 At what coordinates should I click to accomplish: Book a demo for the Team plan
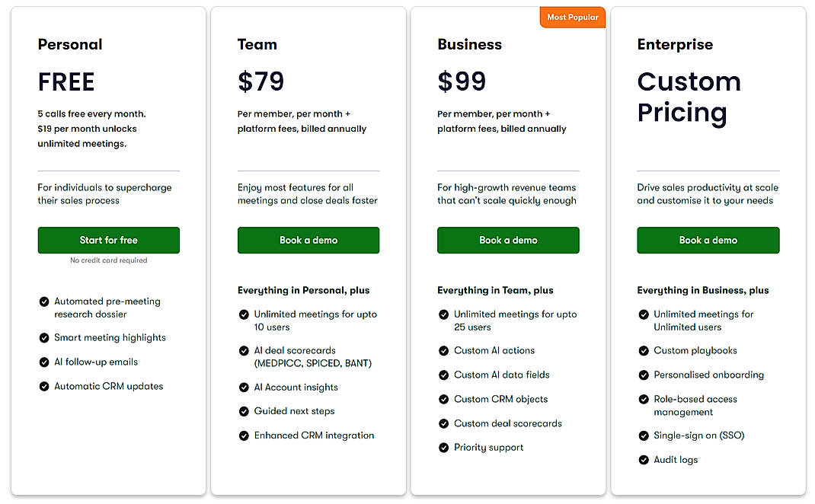[308, 240]
